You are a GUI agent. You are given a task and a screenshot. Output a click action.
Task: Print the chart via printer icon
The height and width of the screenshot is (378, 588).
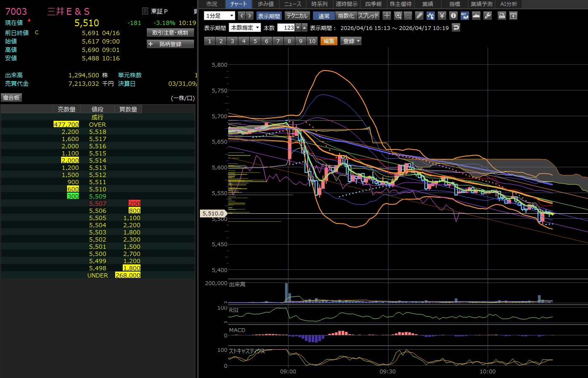[502, 16]
